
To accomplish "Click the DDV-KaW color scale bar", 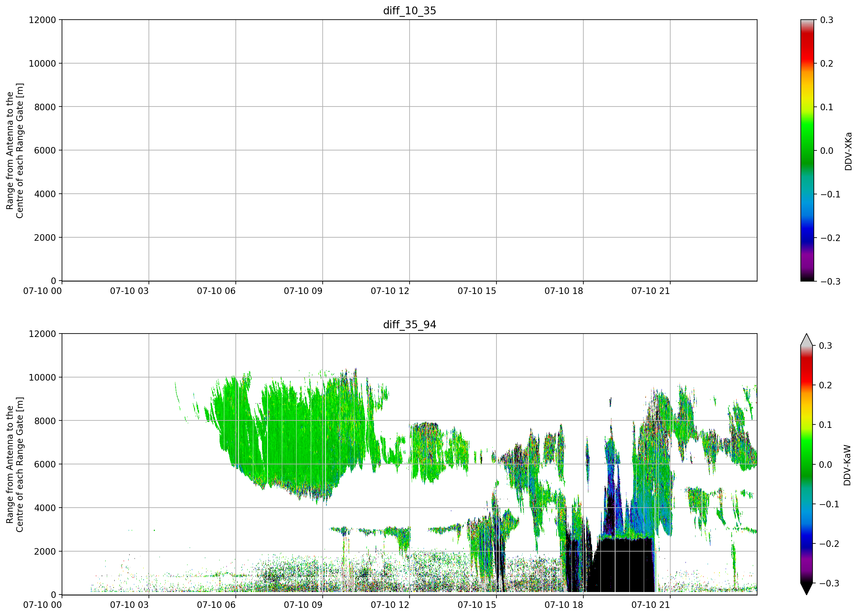I will click(807, 464).
